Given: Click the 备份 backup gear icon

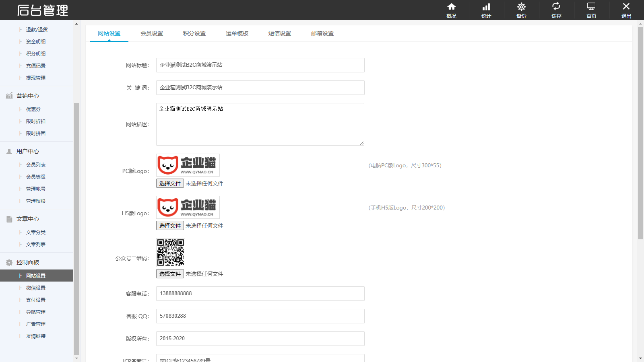Looking at the screenshot, I should click(x=521, y=7).
